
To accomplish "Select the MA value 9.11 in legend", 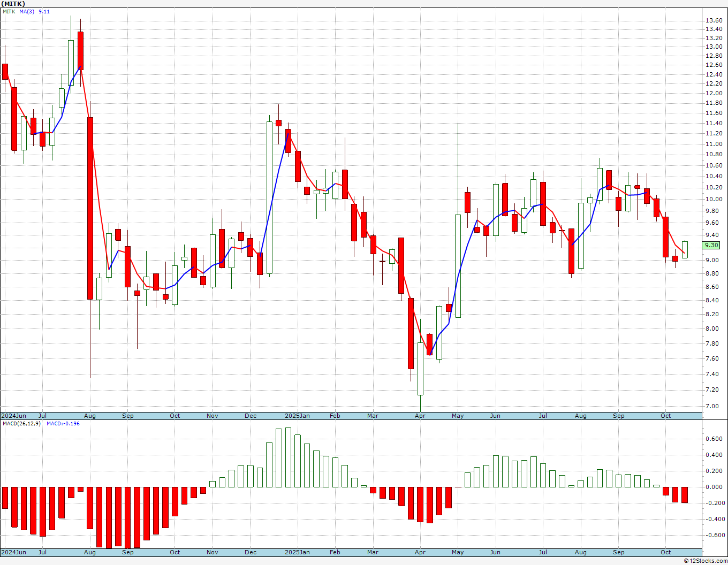I will [x=44, y=11].
